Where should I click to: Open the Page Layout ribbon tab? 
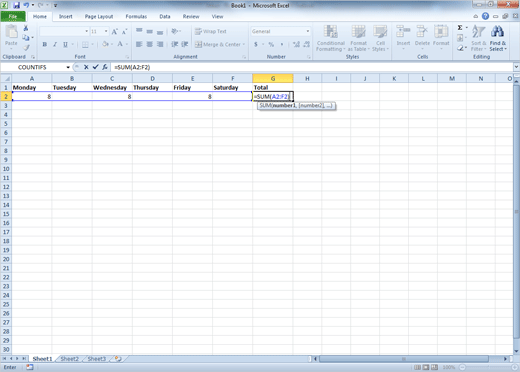(99, 16)
